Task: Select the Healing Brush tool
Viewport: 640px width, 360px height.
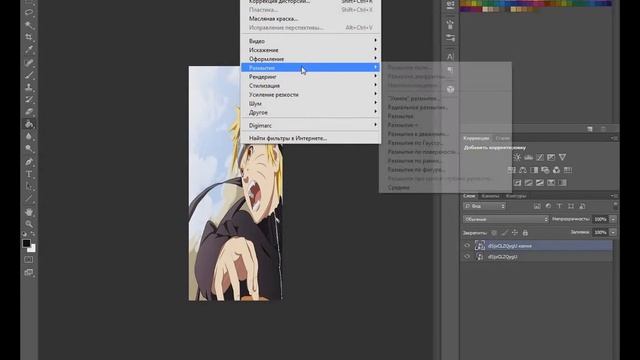Action: point(29,62)
